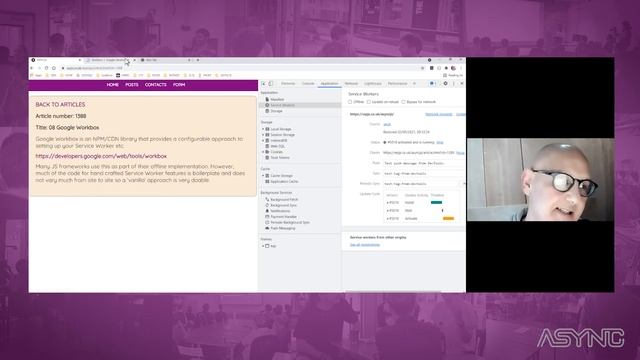Screen dimensions: 640x360
Task: Open the Storage overview under Application
Action: pos(276,111)
